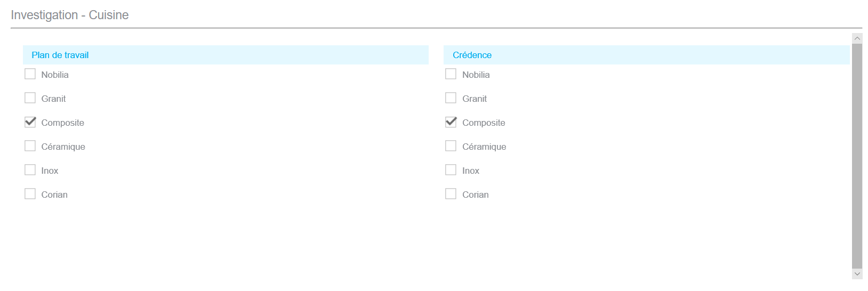
Task: Uncheck Composite under Plan de travail
Action: 30,122
